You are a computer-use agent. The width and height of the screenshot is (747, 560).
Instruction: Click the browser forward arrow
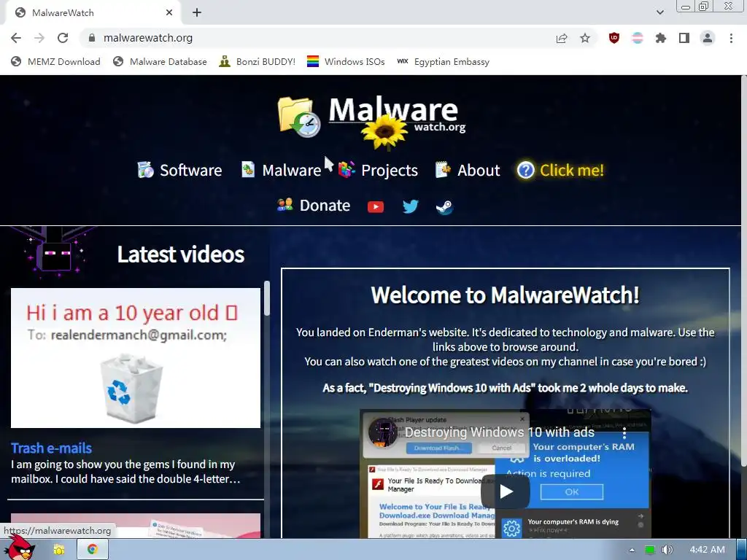point(39,38)
